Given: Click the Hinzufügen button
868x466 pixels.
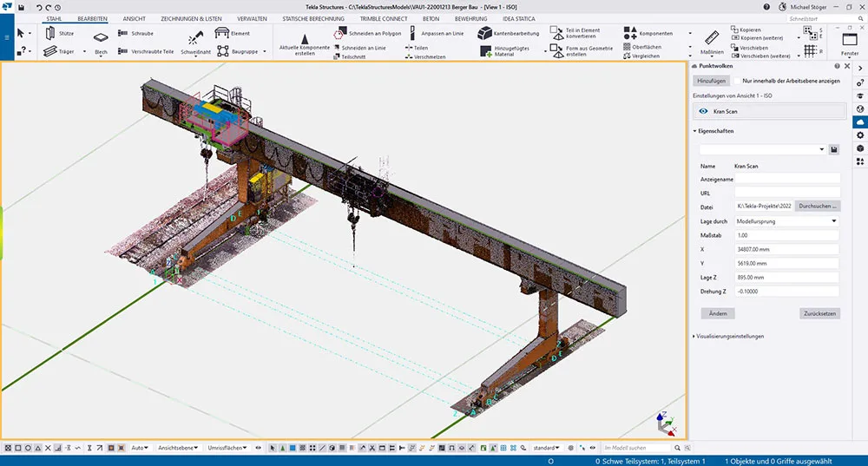Looking at the screenshot, I should tap(712, 81).
